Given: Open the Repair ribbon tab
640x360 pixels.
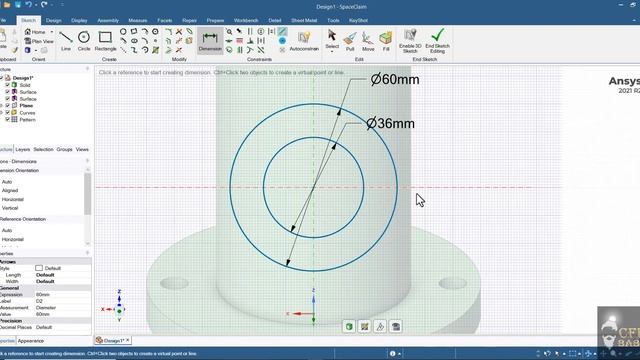Looking at the screenshot, I should tap(189, 20).
